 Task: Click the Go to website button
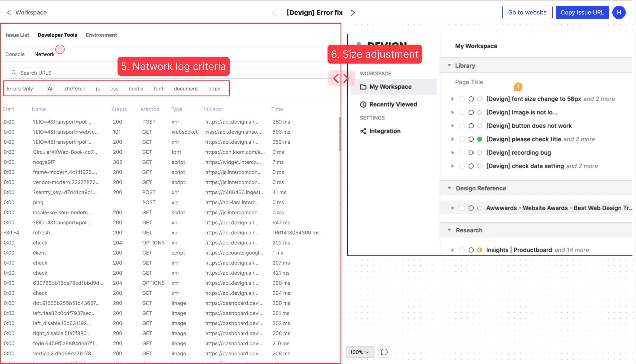click(527, 12)
